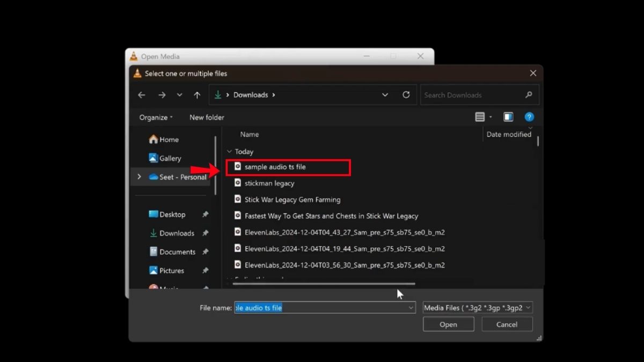Open the Organize menu
644x362 pixels.
[x=156, y=117]
